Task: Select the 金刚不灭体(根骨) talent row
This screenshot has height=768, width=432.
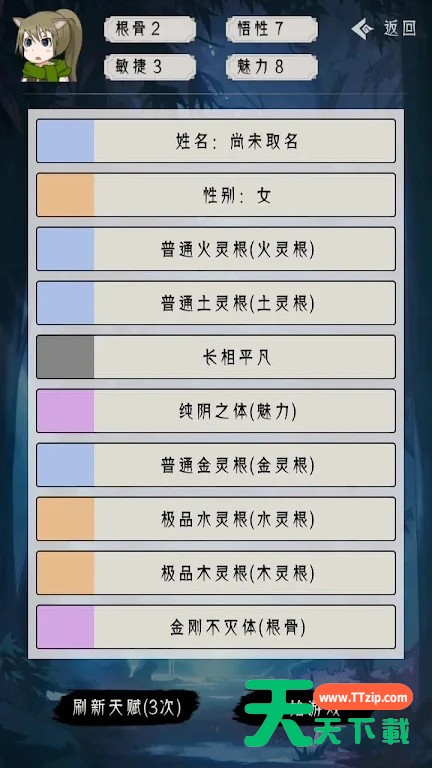Action: click(x=216, y=627)
